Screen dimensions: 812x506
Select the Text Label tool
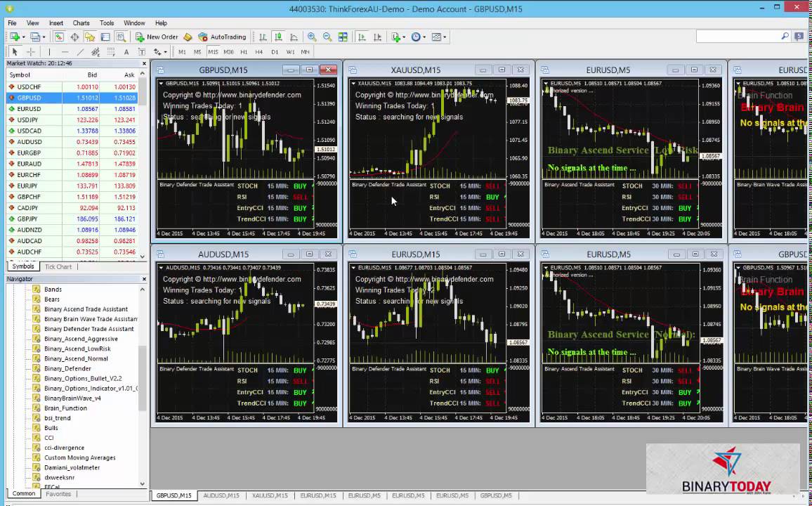tap(142, 52)
